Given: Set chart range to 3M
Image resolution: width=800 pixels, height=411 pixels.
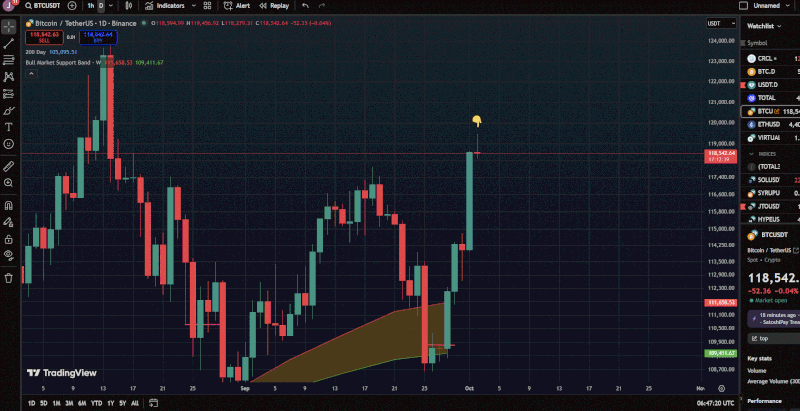Looking at the screenshot, I should (x=69, y=403).
